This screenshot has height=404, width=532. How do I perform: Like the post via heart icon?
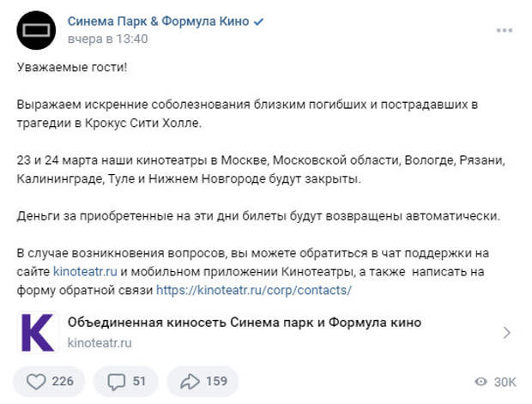point(36,382)
